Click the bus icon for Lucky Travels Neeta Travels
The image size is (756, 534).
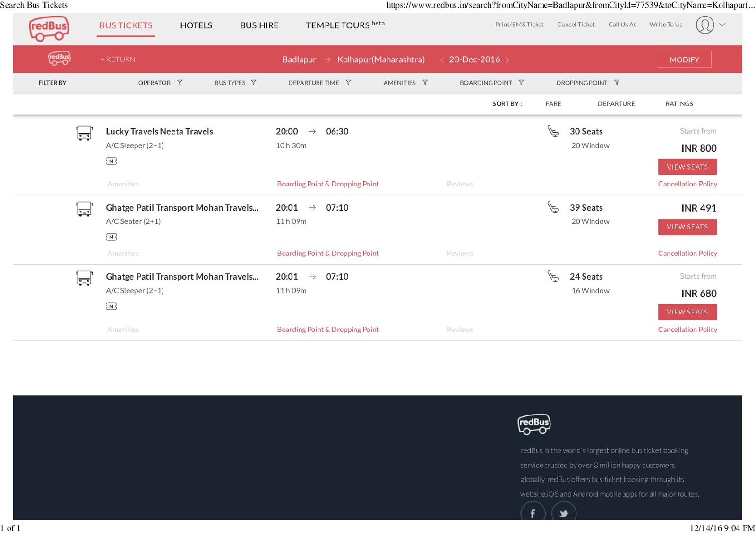[x=85, y=133]
